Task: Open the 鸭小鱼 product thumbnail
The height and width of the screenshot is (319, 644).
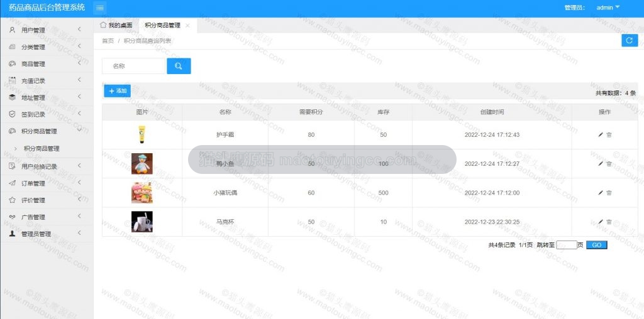Action: pyautogui.click(x=142, y=164)
